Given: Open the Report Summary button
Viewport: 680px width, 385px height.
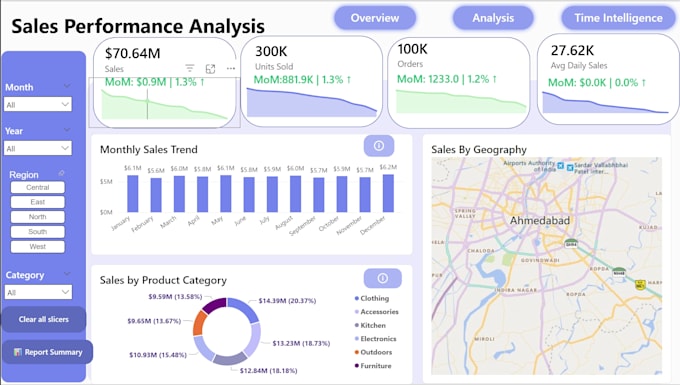Looking at the screenshot, I should (x=48, y=352).
